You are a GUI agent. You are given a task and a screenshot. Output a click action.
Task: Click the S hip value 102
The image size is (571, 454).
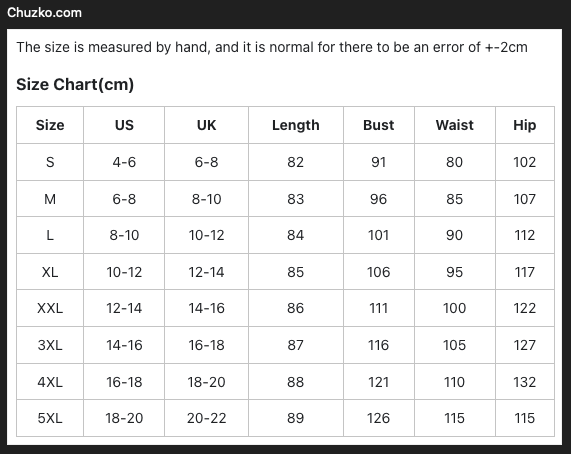(525, 162)
